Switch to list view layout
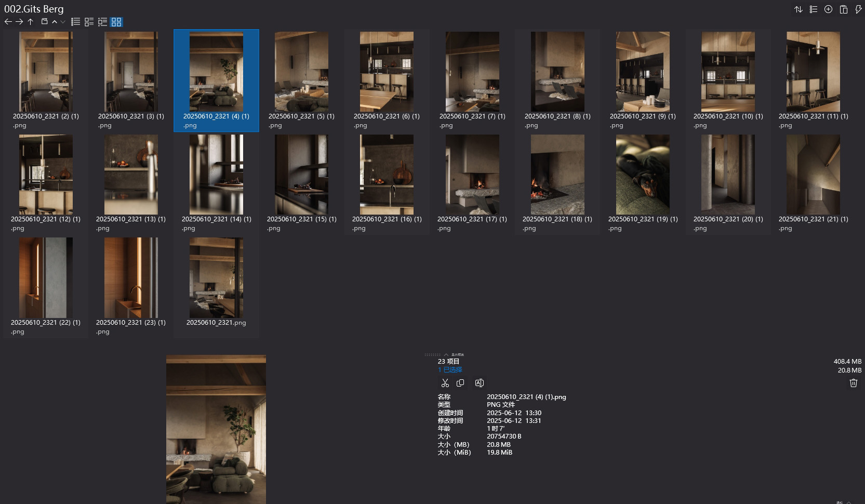The width and height of the screenshot is (865, 504). click(76, 22)
